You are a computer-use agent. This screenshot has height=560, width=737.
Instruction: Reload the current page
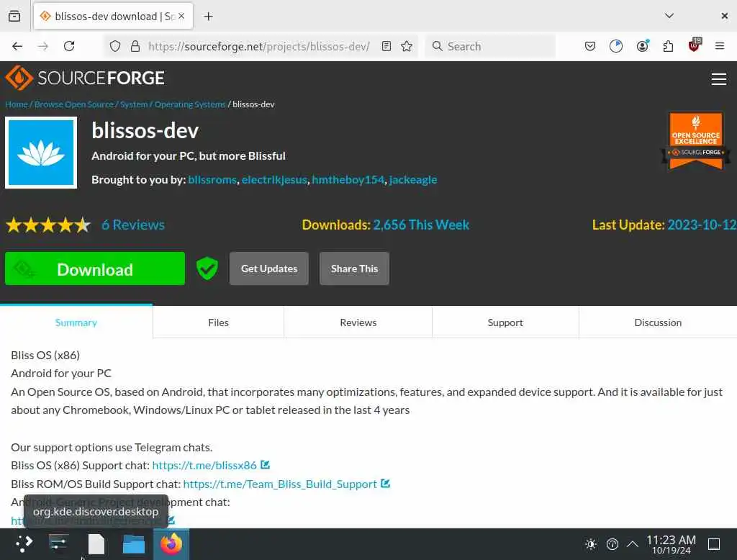(x=69, y=46)
